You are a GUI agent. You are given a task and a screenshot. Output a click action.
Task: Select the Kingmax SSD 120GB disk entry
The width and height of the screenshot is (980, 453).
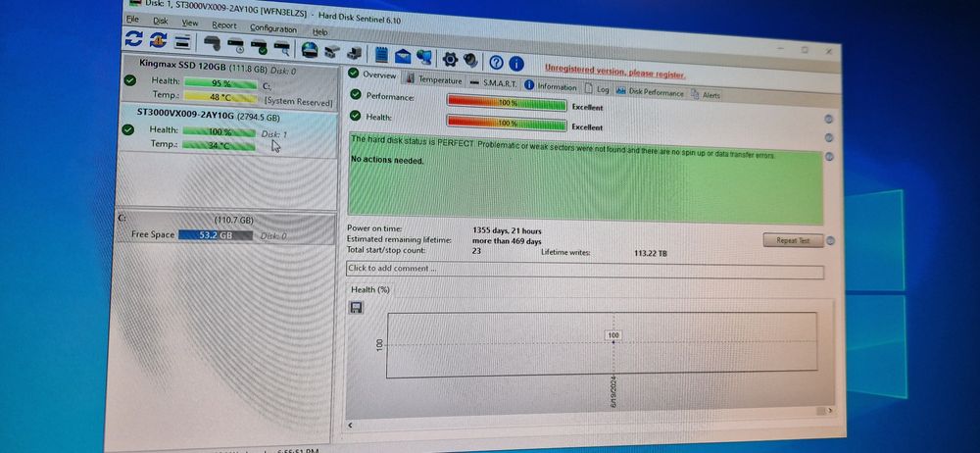pyautogui.click(x=228, y=82)
